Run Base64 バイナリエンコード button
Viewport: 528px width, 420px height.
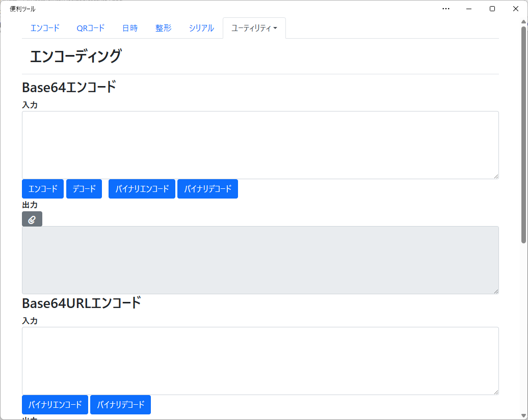142,189
